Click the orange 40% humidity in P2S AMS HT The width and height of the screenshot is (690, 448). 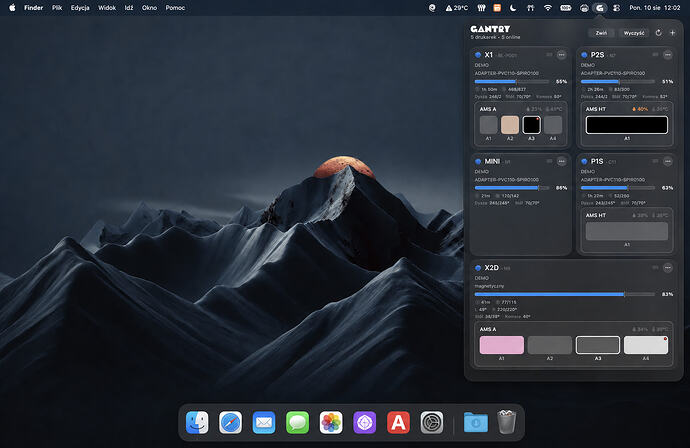tap(640, 109)
